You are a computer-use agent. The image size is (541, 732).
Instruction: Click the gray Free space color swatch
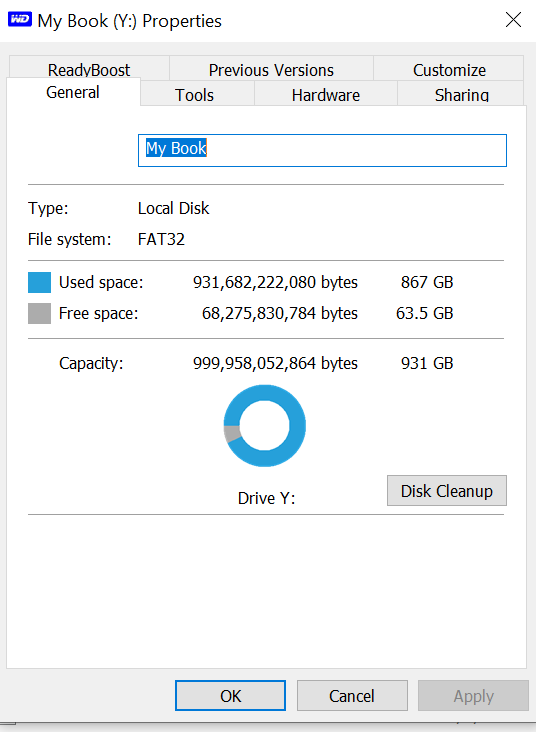click(x=39, y=313)
